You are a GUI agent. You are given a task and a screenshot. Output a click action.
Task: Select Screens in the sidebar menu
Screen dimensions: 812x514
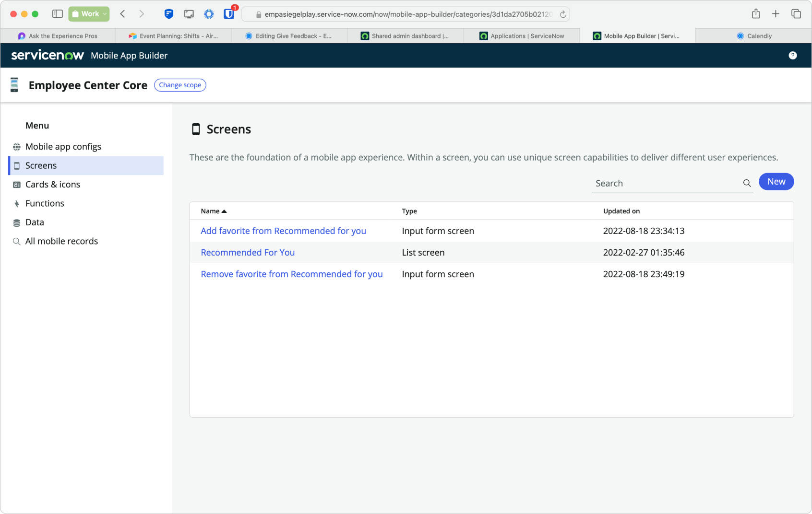tap(86, 165)
